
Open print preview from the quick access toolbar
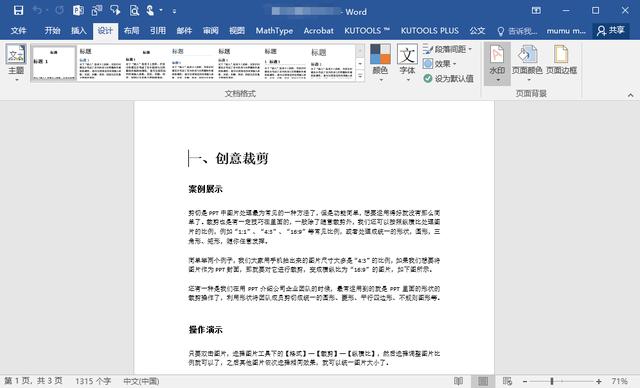click(134, 10)
